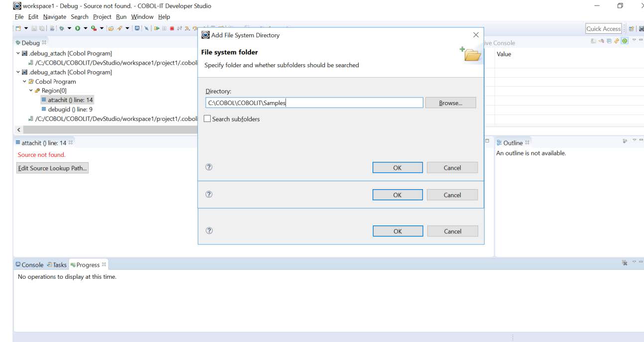Click the green Run toolbar icon

tap(78, 28)
